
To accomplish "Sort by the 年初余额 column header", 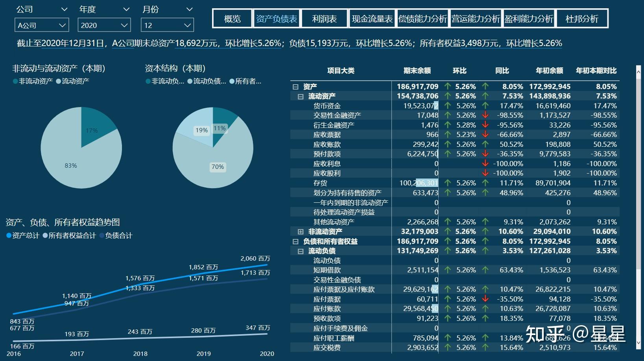I will [x=549, y=71].
